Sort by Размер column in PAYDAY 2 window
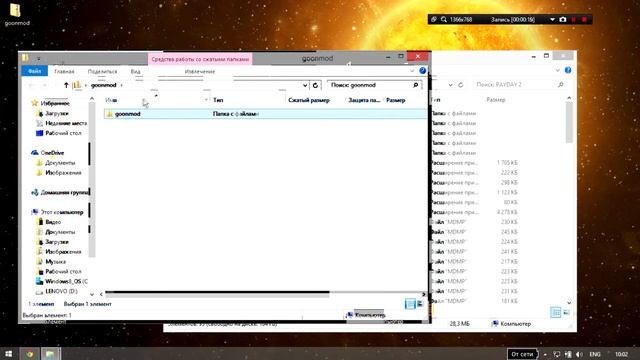The image size is (640, 360). pyautogui.click(x=496, y=100)
